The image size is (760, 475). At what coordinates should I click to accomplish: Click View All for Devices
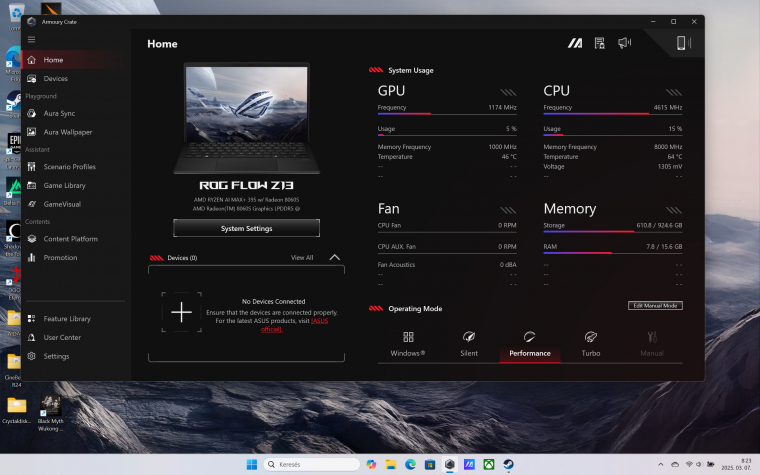(x=302, y=258)
